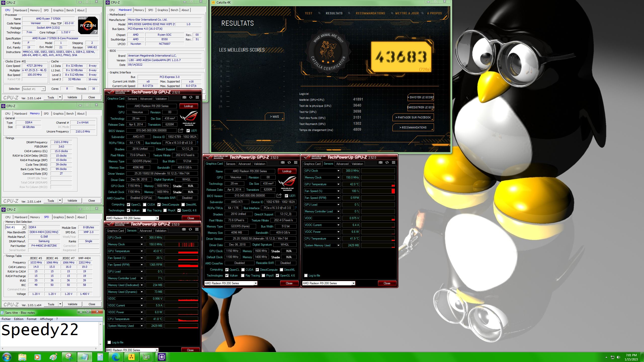Click Validate in the CPU-Z SPD window
Image resolution: width=644 pixels, height=362 pixels.
[x=72, y=304]
